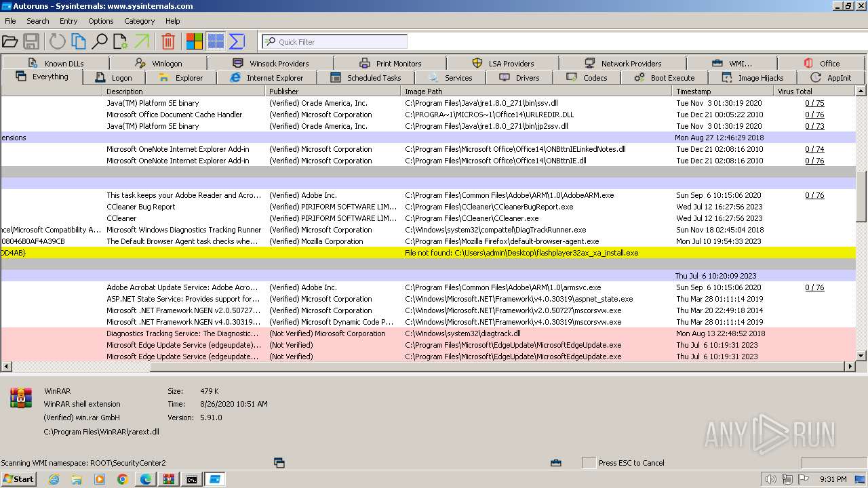Click the vertical scrollbar up arrow
Image resolution: width=868 pixels, height=488 pixels.
pos(861,91)
